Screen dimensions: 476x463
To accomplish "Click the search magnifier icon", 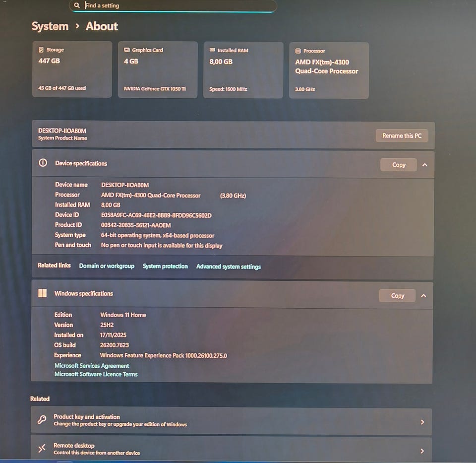I will 77,5.
